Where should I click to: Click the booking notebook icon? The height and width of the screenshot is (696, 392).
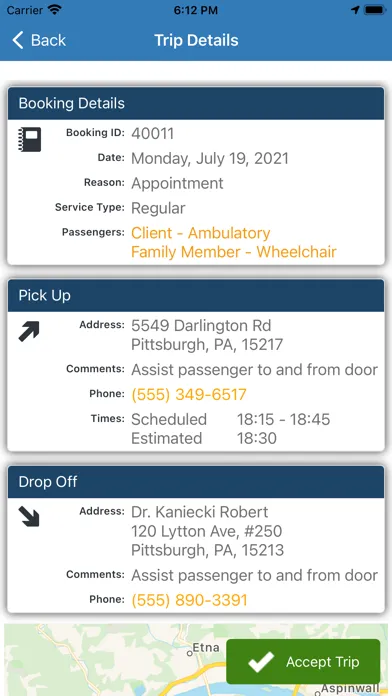coord(30,139)
